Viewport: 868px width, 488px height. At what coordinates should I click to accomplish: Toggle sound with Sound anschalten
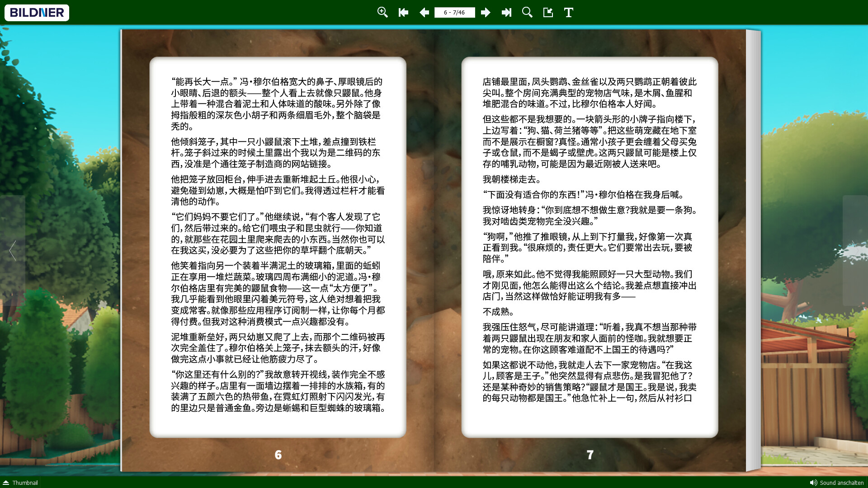click(841, 483)
